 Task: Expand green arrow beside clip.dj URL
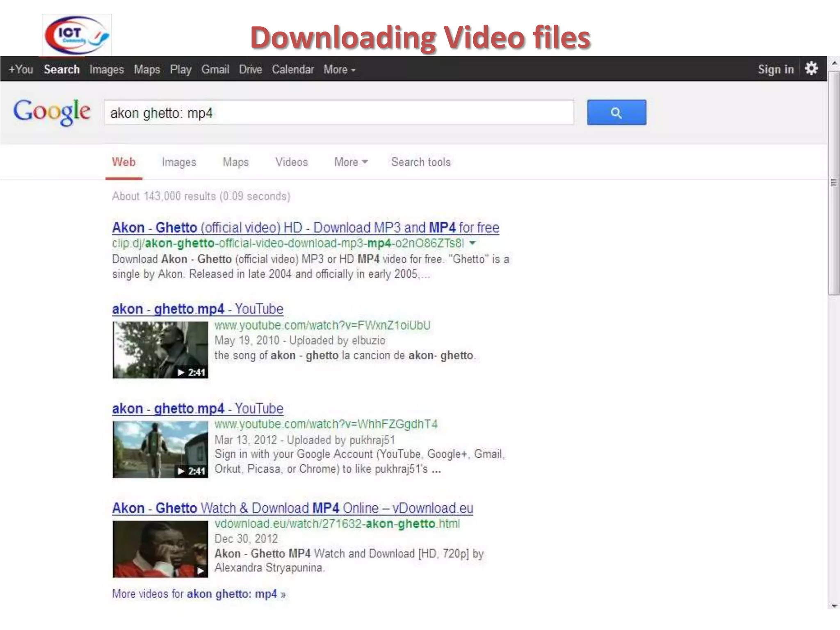click(472, 243)
